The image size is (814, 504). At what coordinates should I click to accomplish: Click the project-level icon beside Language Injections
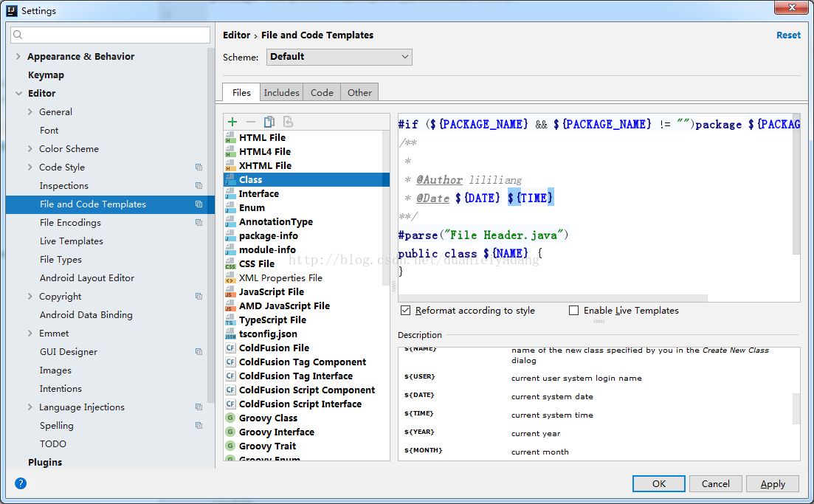click(199, 407)
